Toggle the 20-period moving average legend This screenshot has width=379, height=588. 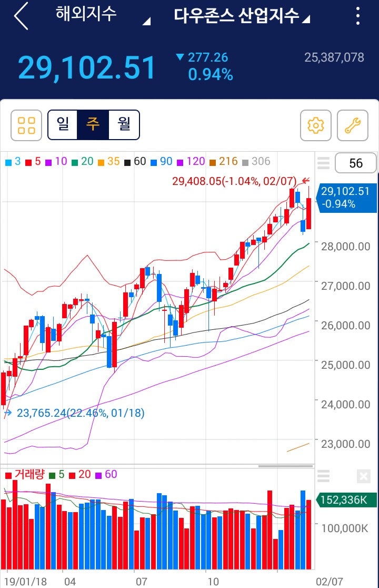coord(83,162)
